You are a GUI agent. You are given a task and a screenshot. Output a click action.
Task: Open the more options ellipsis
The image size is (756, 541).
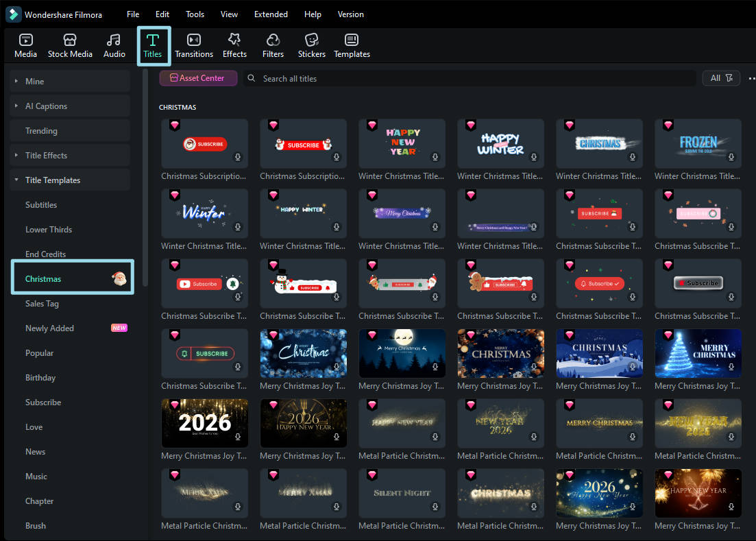752,78
